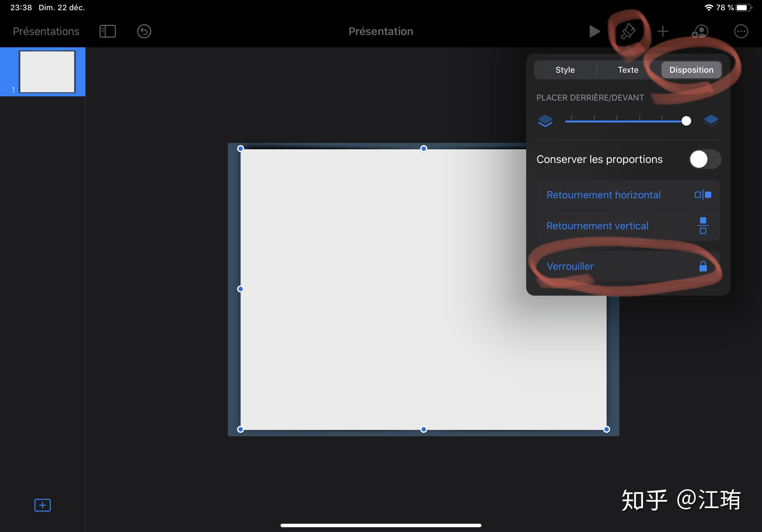Go back to Présentations

[46, 31]
